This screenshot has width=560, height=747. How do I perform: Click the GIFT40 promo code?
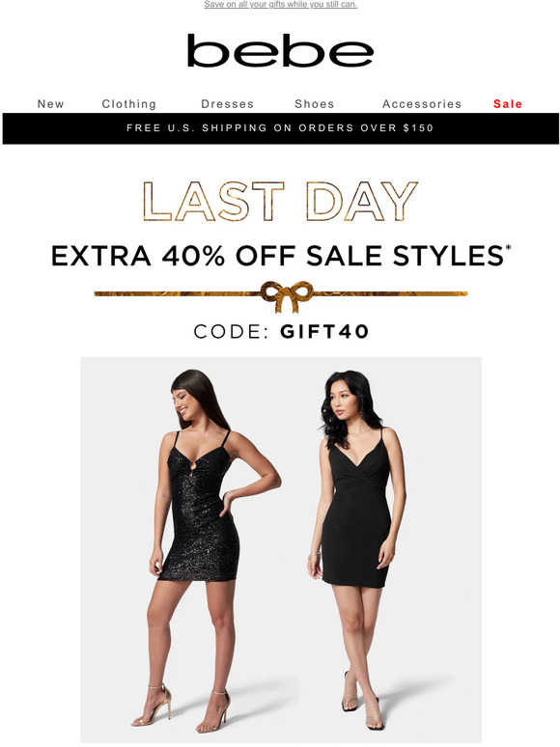coord(324,332)
